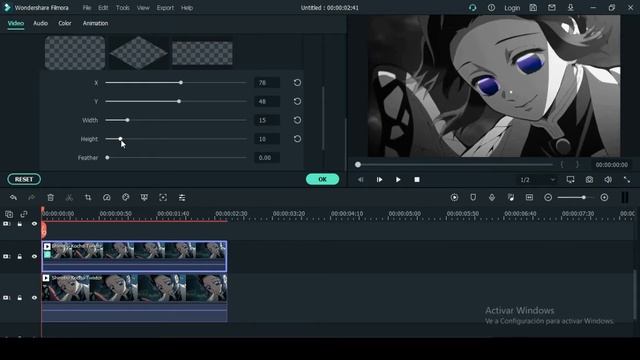Click the green screen icon
The image size is (640, 360).
[x=144, y=198]
